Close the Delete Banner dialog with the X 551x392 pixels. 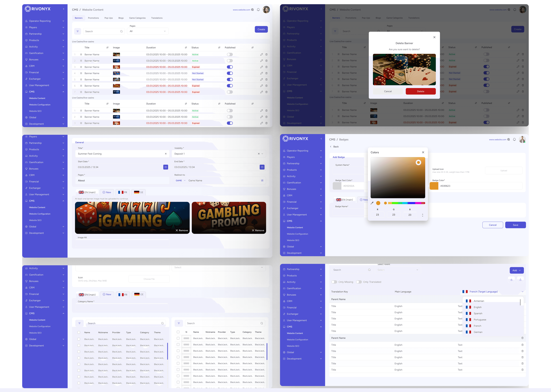(434, 37)
